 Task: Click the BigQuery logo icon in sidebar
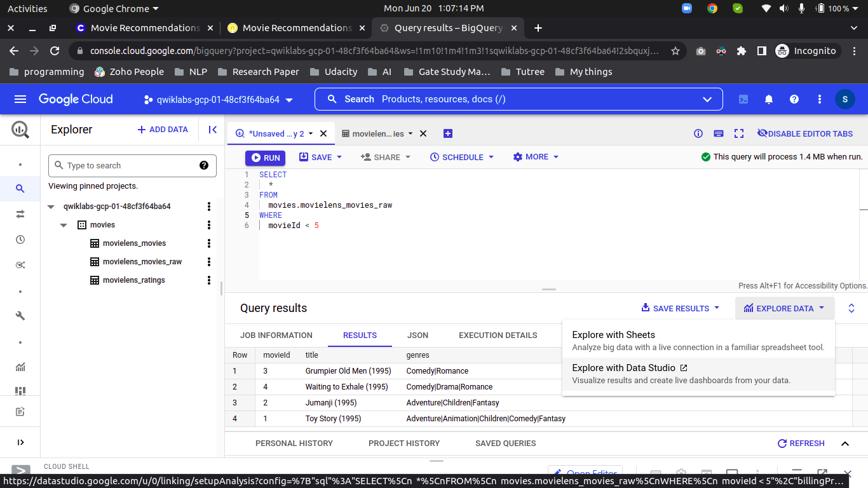20,130
